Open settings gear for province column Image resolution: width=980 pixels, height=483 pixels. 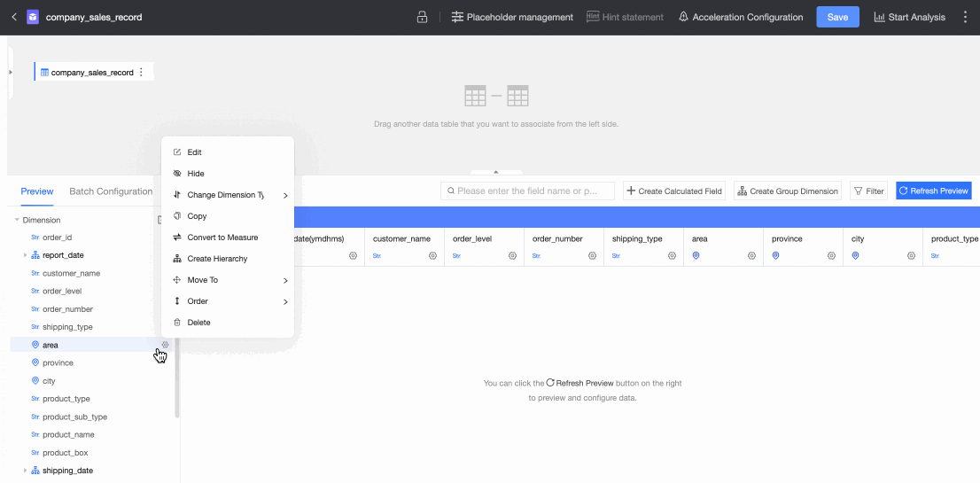tap(831, 255)
